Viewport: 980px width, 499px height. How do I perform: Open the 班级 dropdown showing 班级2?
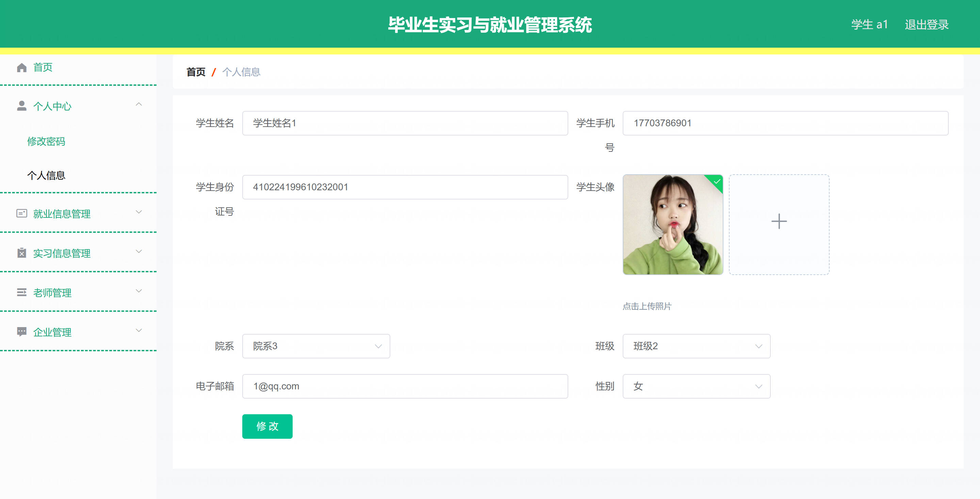pos(696,346)
